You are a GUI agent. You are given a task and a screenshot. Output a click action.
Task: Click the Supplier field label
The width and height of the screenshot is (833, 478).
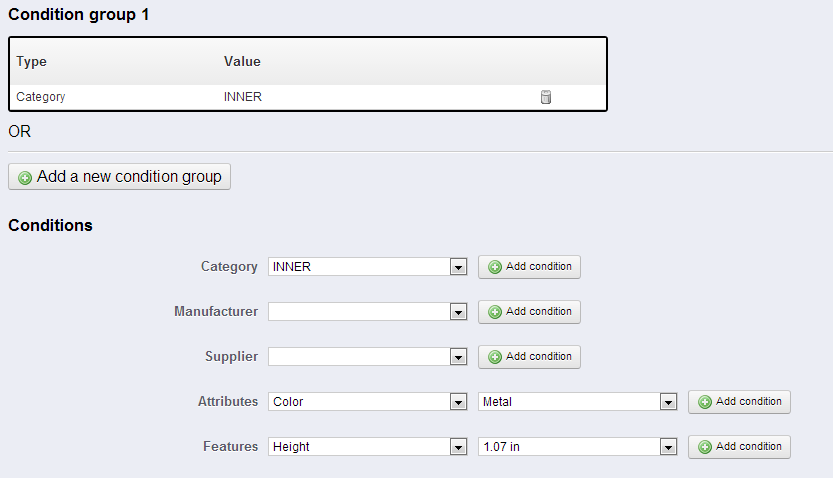tap(231, 356)
